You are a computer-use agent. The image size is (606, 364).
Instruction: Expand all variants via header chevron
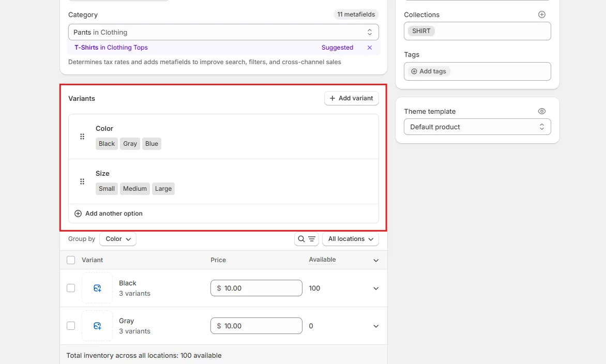(376, 260)
